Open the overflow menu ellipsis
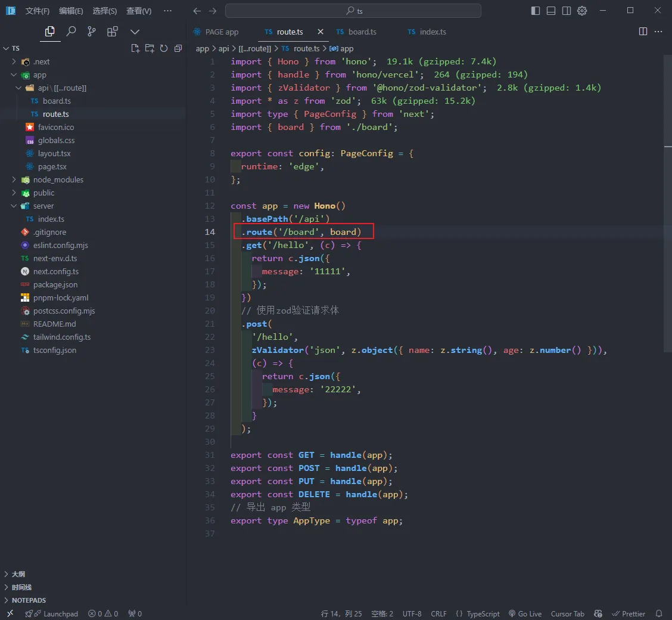Screen dimensions: 672x620 (167, 11)
